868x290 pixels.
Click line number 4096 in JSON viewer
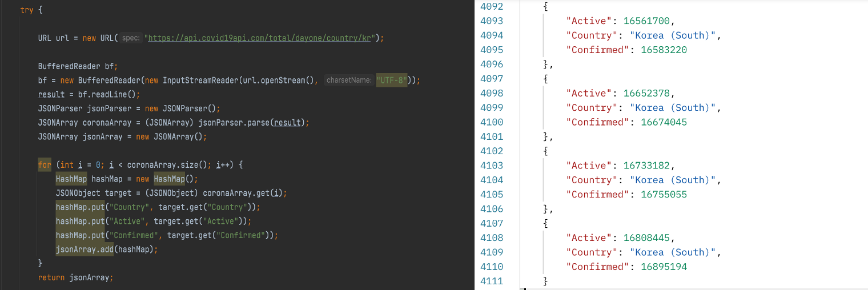point(492,65)
